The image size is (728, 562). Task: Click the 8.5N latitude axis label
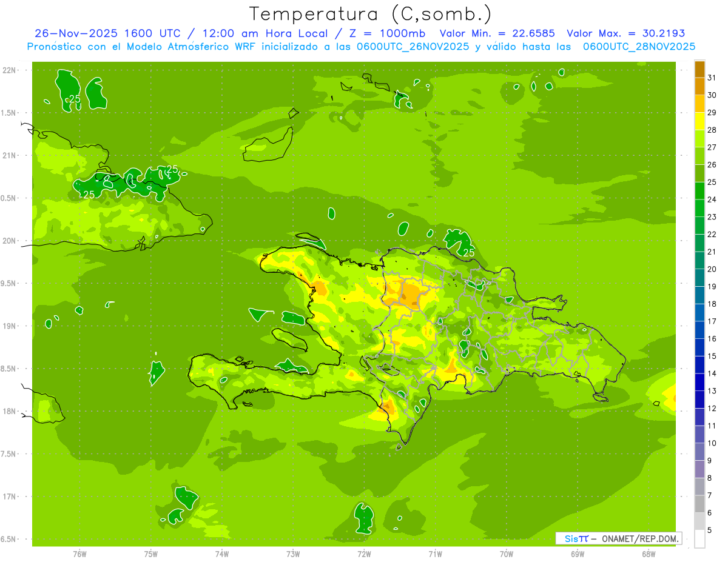[x=9, y=369]
